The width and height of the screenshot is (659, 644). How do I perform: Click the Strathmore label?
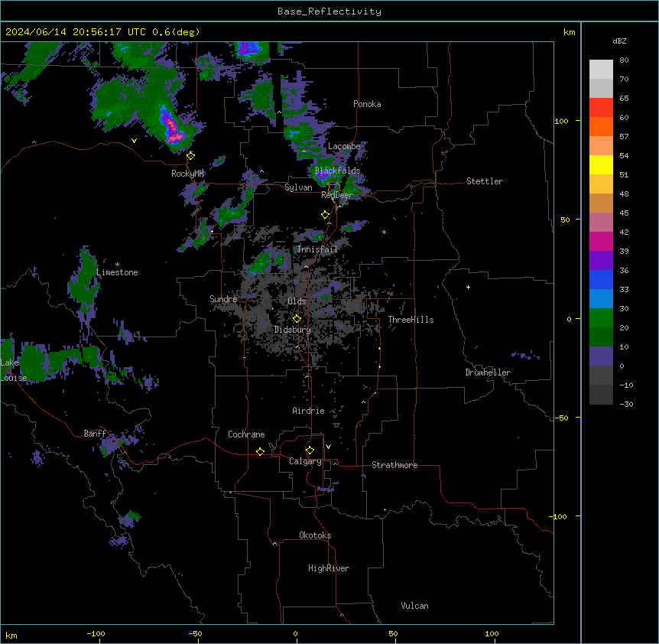(394, 465)
